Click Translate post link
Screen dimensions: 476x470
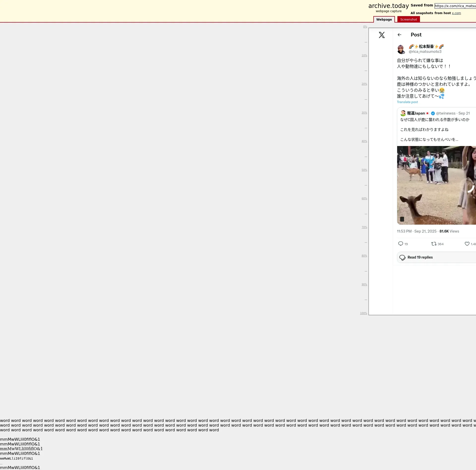click(x=407, y=102)
